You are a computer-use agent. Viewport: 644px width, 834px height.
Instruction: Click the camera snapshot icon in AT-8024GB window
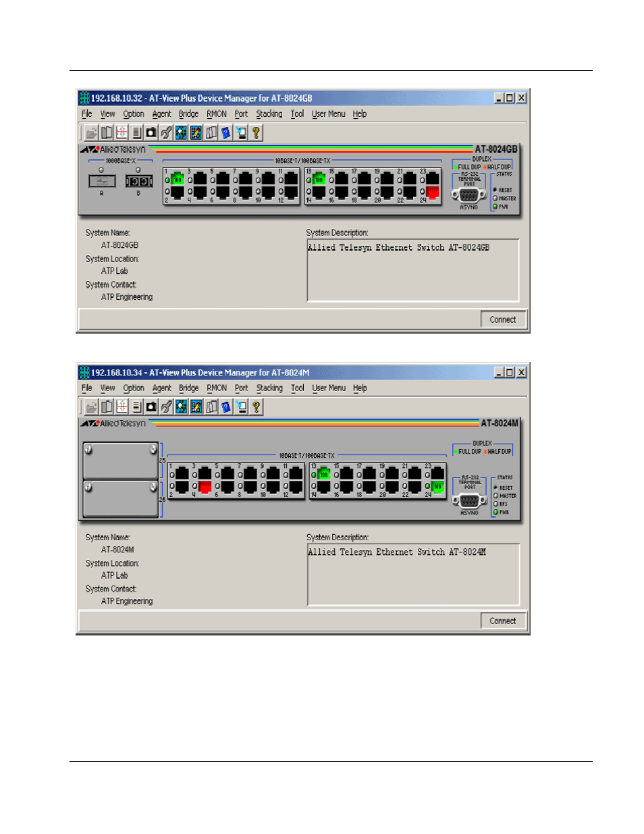[151, 133]
